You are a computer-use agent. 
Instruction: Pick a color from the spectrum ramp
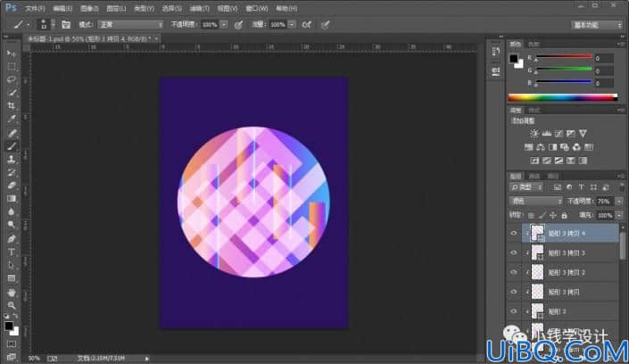pyautogui.click(x=562, y=97)
